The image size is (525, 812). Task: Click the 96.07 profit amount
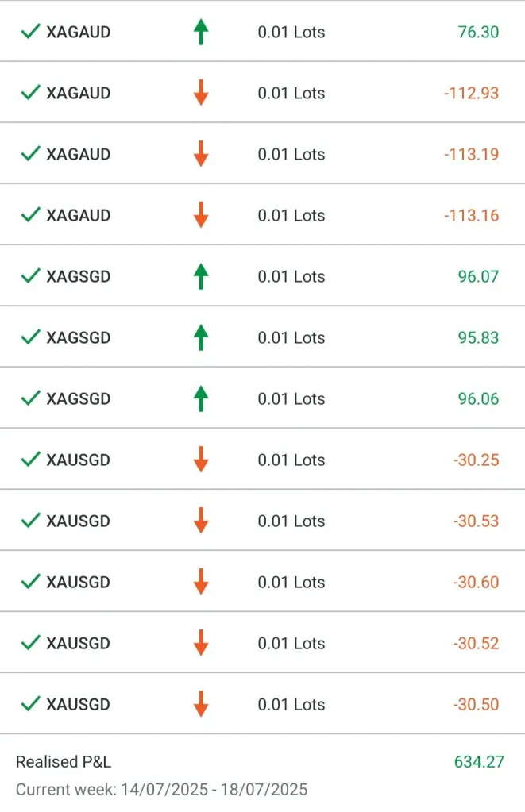point(478,276)
